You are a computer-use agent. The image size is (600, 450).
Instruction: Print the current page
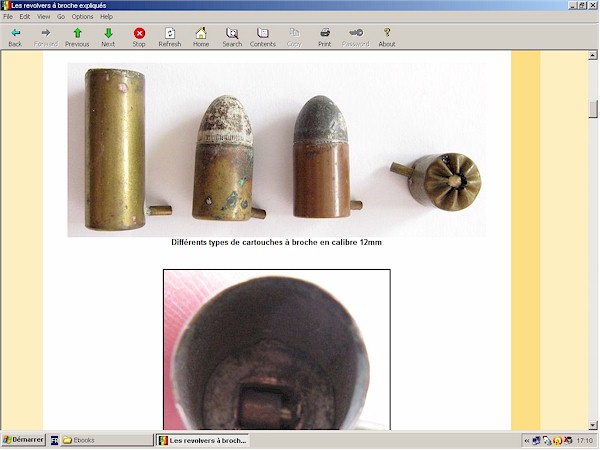click(x=325, y=38)
